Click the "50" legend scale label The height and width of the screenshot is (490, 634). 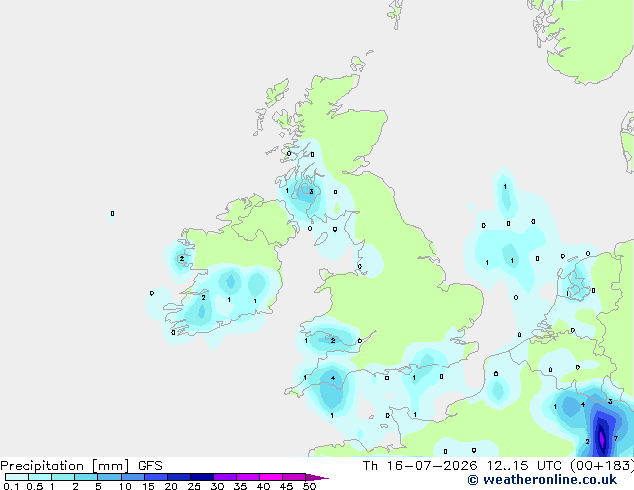coord(309,486)
